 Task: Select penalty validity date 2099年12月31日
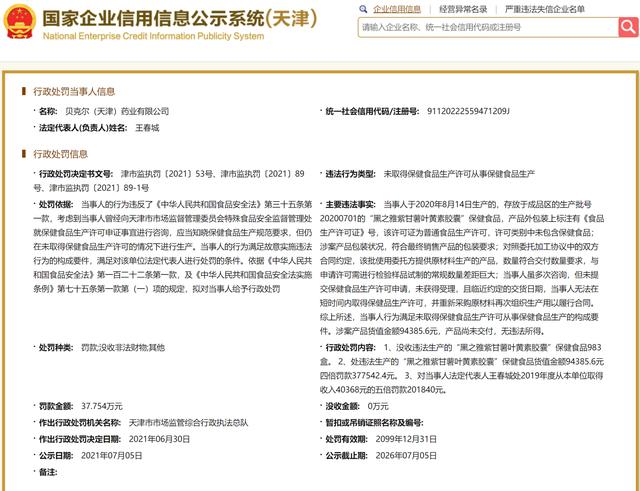[406, 439]
